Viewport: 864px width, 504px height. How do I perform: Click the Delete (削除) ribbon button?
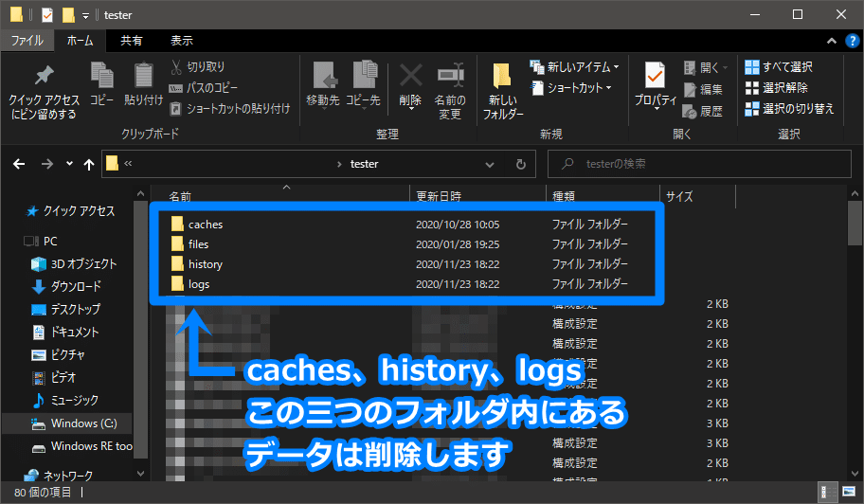tap(410, 85)
